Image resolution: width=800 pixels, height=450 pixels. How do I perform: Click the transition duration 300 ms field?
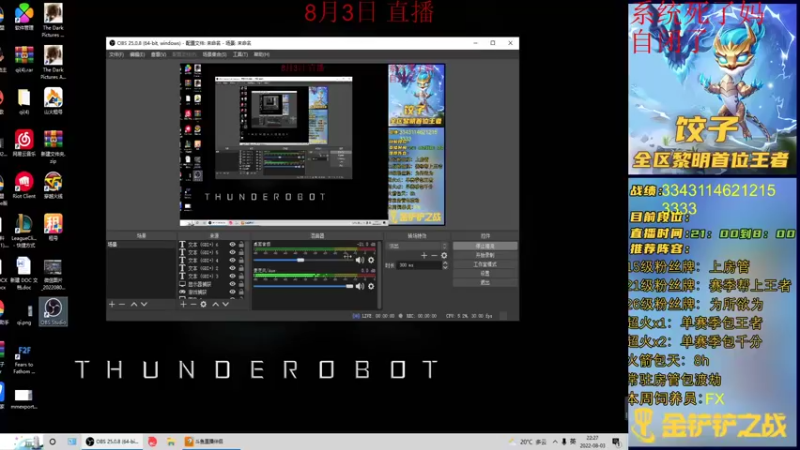pos(418,265)
